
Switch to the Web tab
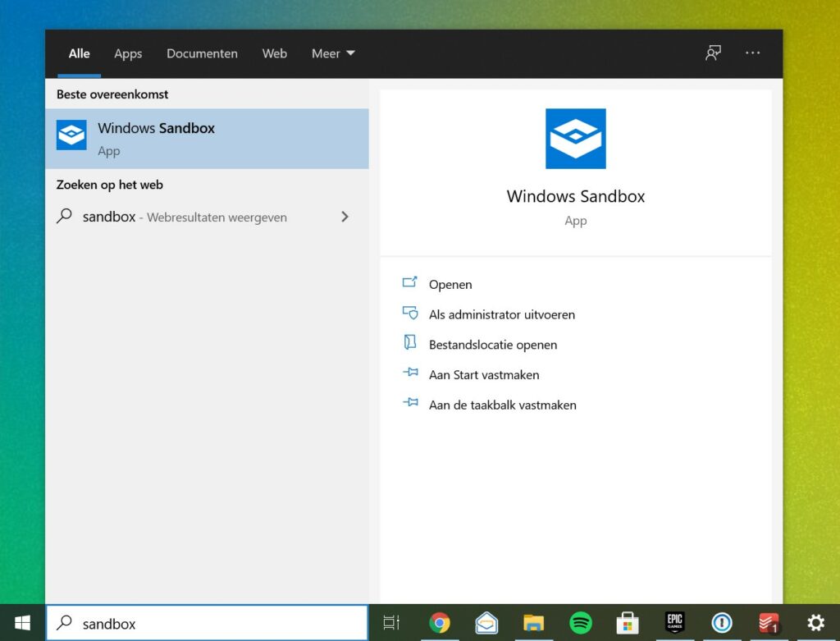[274, 53]
